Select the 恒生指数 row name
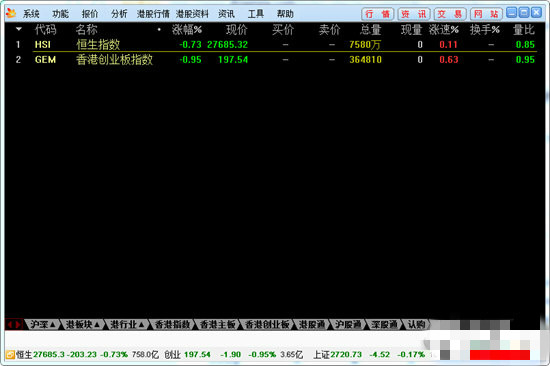550x366 pixels. [x=98, y=45]
